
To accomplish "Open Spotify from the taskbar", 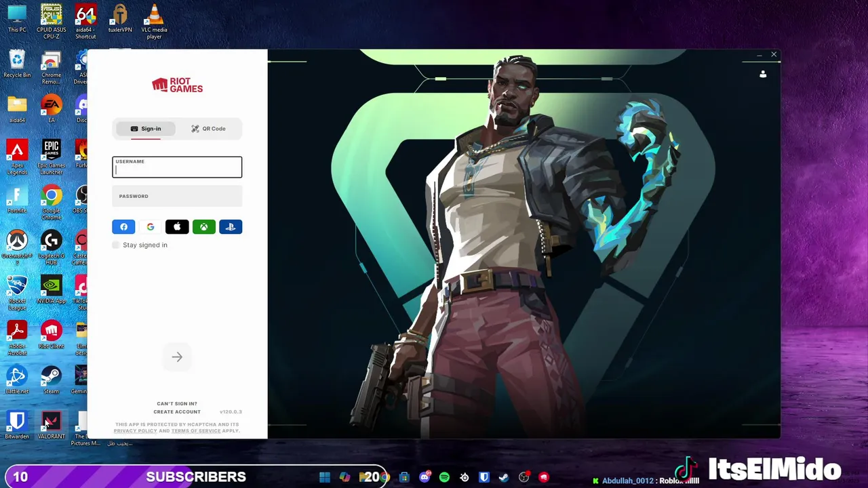I will (444, 478).
